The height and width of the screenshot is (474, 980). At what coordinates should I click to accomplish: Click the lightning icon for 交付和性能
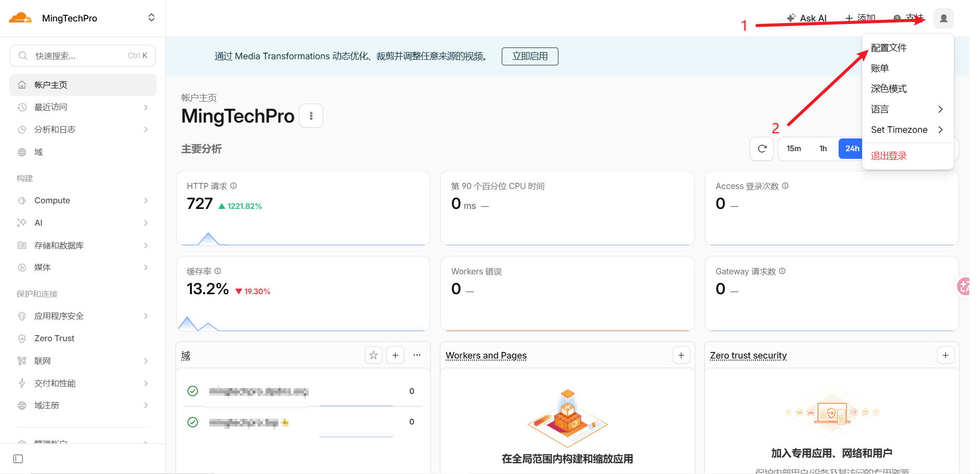(22, 383)
